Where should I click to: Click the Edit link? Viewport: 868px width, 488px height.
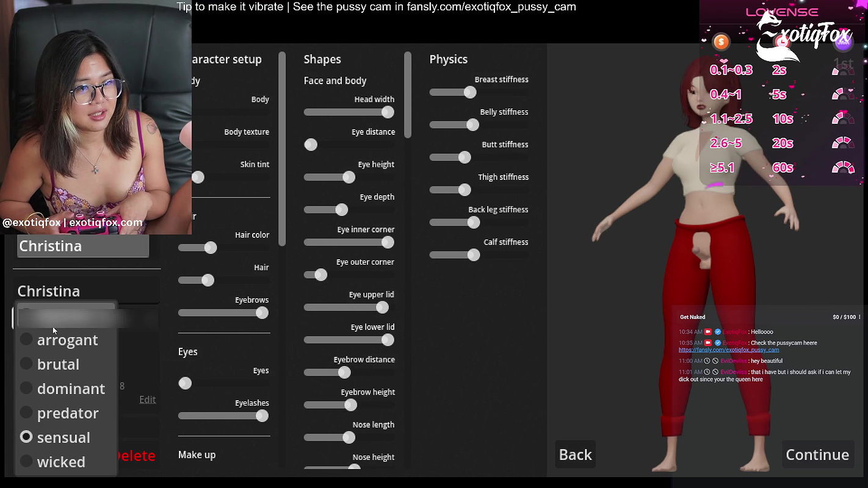pos(147,400)
